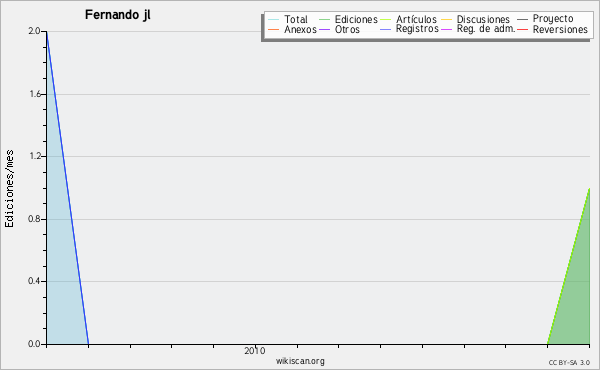
Task: Click the 'wikiscan.org' caption
Action: click(x=300, y=361)
